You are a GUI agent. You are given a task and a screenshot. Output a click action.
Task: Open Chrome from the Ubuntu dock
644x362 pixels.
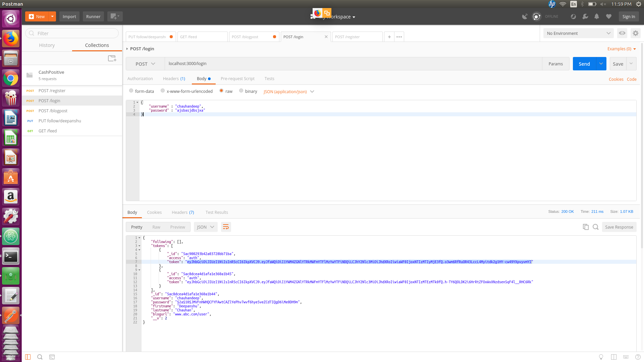pyautogui.click(x=11, y=78)
